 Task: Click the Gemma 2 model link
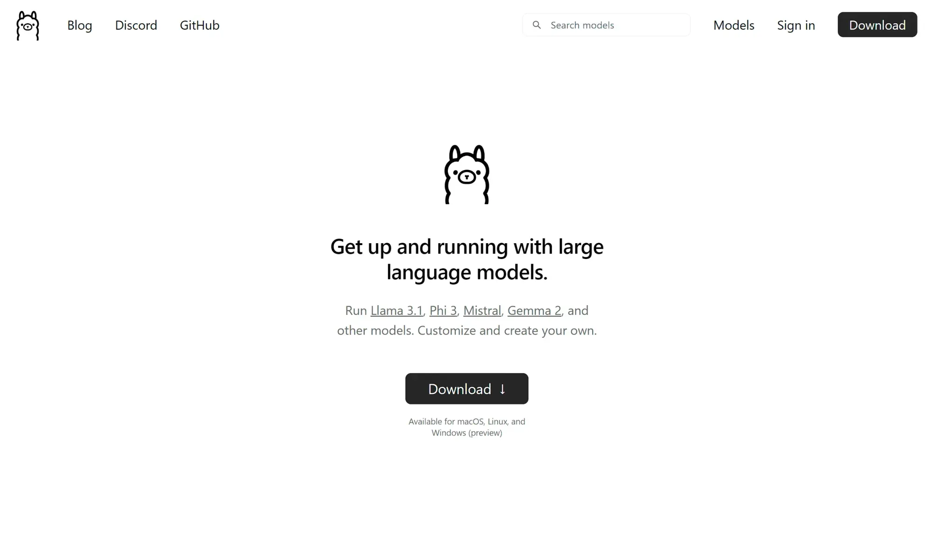534,310
